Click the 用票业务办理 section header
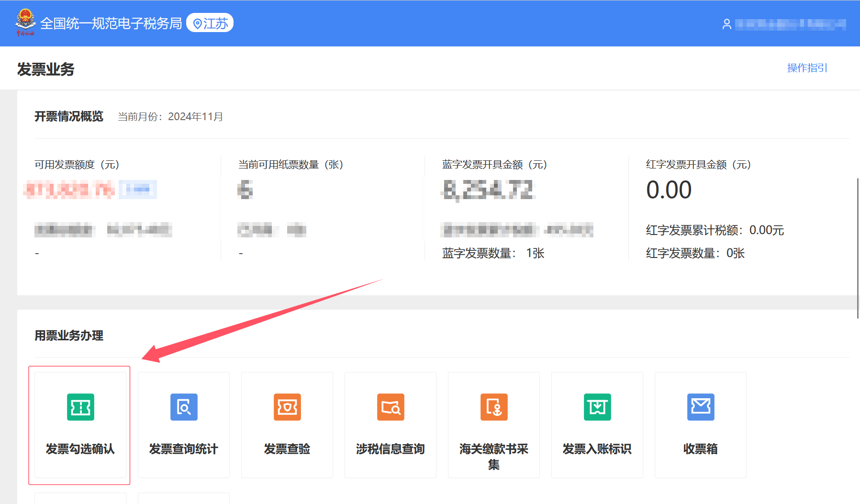 coord(69,336)
